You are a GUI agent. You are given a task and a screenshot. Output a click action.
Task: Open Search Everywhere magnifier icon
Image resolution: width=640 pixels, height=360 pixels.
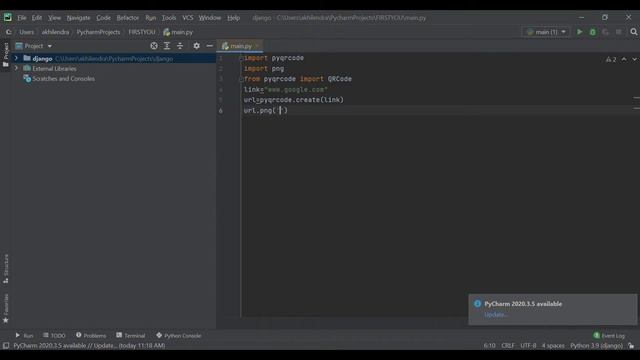633,32
